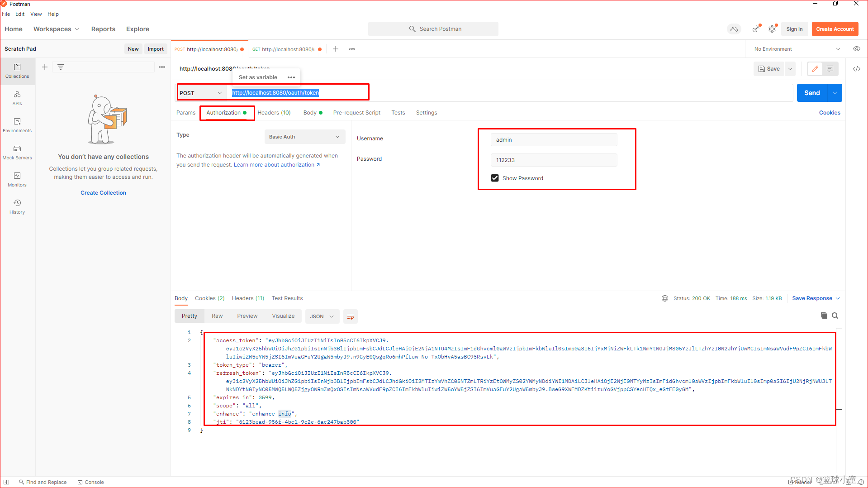Click the plus icon to create a new collection
Screen dimensions: 868x488
pos(45,67)
